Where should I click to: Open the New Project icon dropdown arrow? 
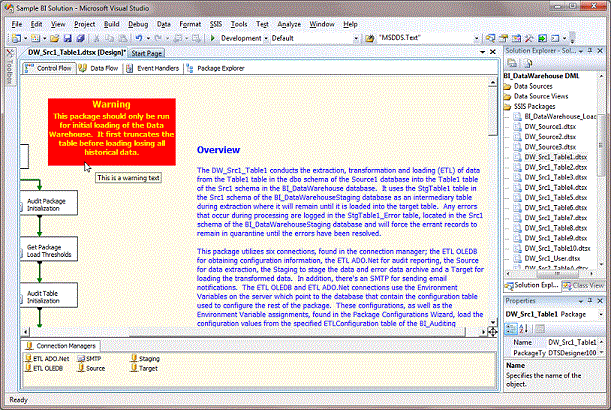[25, 39]
